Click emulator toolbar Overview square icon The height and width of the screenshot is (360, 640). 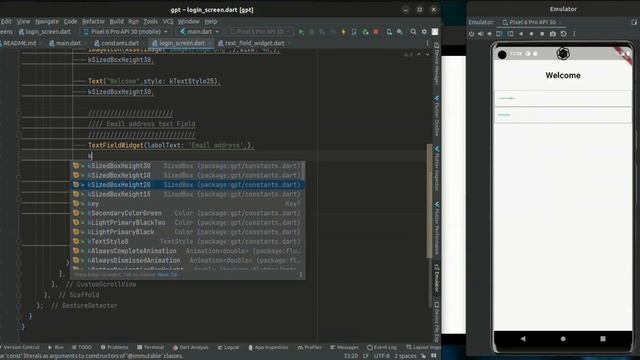coord(542,34)
